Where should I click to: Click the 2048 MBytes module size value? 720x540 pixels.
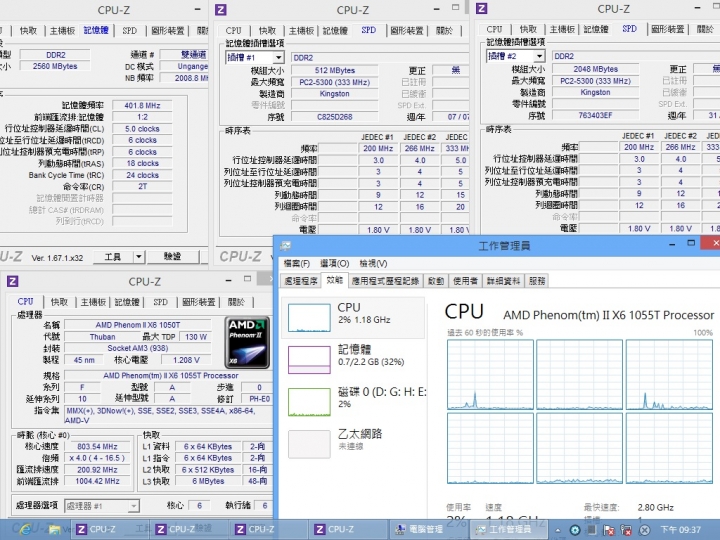point(596,69)
